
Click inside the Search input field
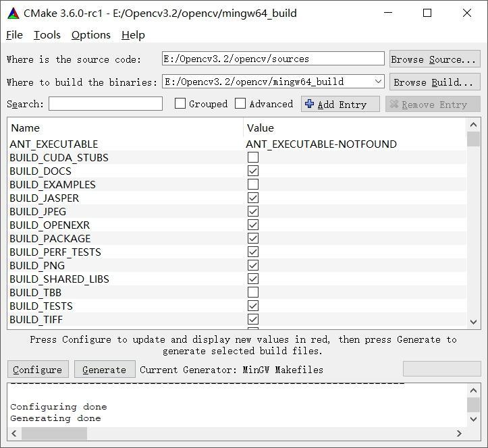[x=105, y=104]
